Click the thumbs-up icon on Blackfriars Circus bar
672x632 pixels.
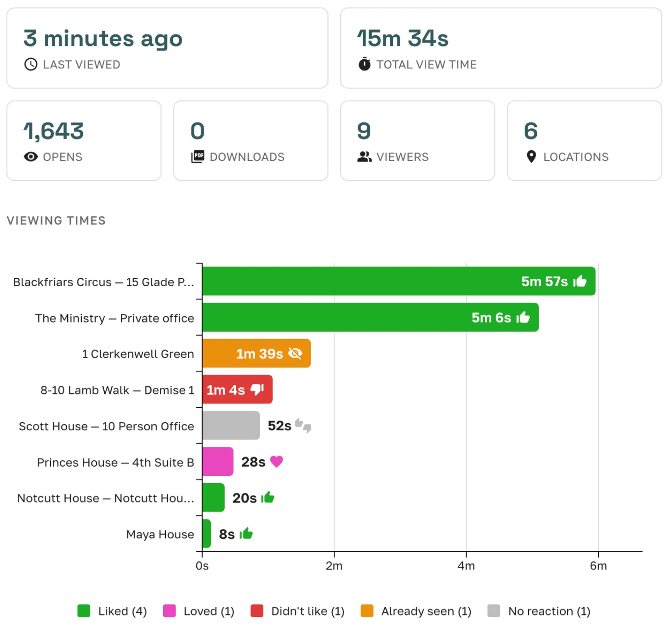(x=581, y=281)
